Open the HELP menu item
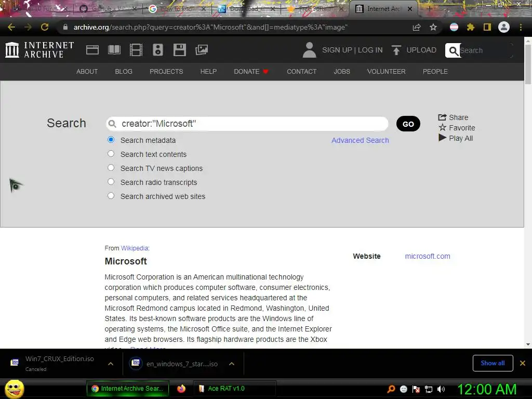This screenshot has width=532, height=399. click(x=208, y=72)
